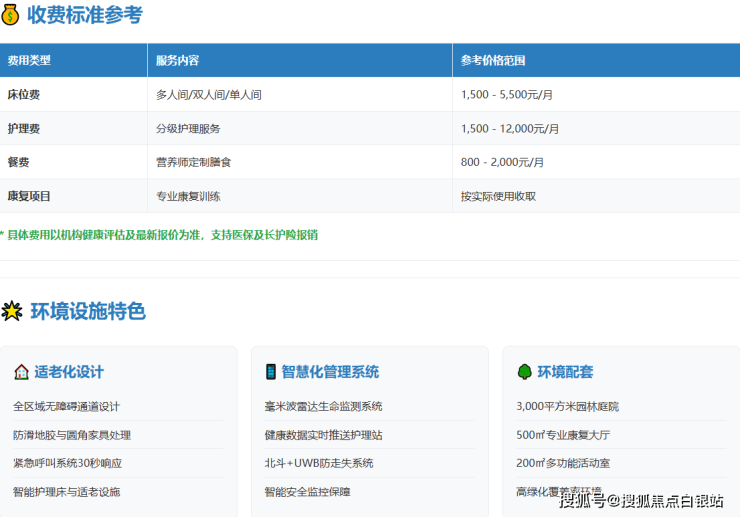Click the 北斗+UWB防走失系统 list item
This screenshot has width=740, height=517.
pyautogui.click(x=318, y=463)
